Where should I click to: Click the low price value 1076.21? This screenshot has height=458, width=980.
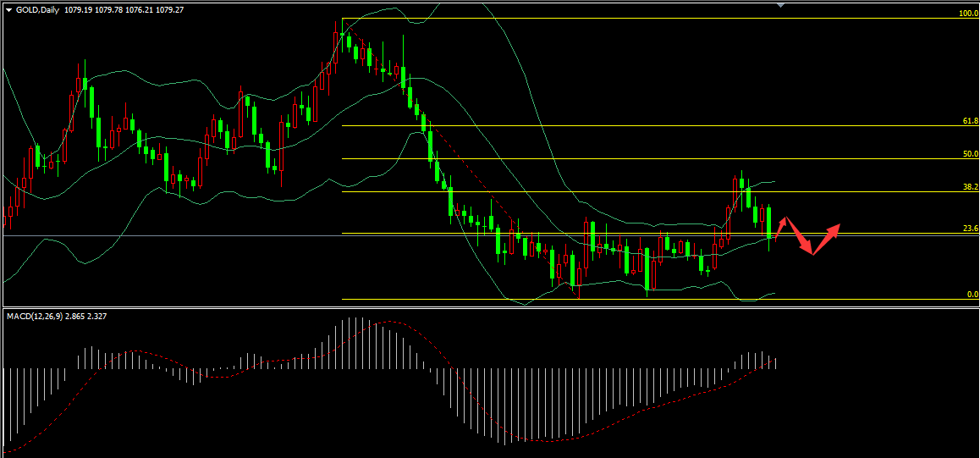[140, 10]
